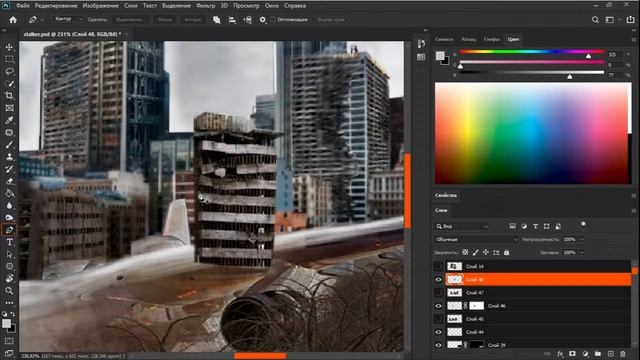This screenshot has width=640, height=360.
Task: Click the search magnifier icon
Action: point(595,20)
